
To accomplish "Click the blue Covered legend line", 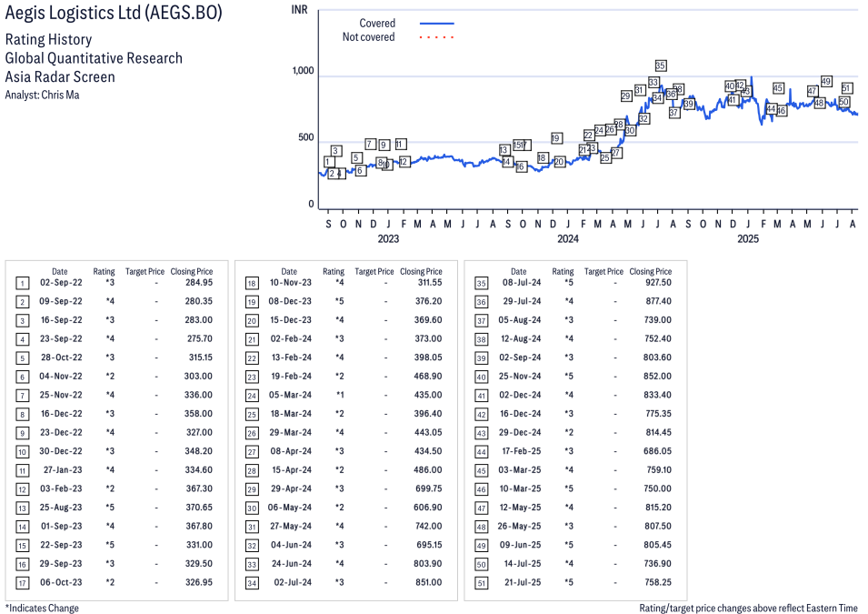I will tap(437, 24).
